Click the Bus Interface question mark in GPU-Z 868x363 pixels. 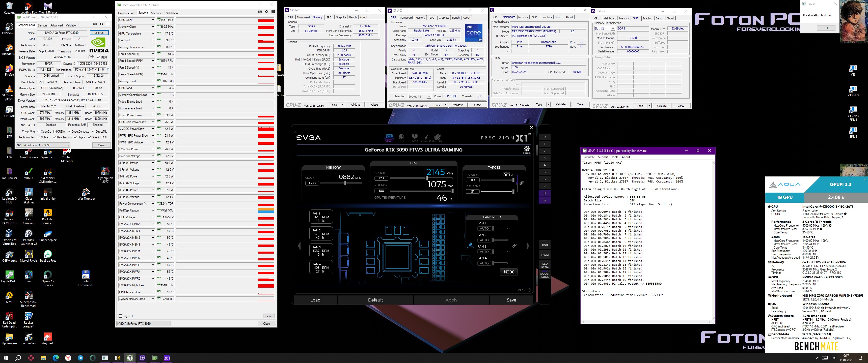(x=108, y=70)
